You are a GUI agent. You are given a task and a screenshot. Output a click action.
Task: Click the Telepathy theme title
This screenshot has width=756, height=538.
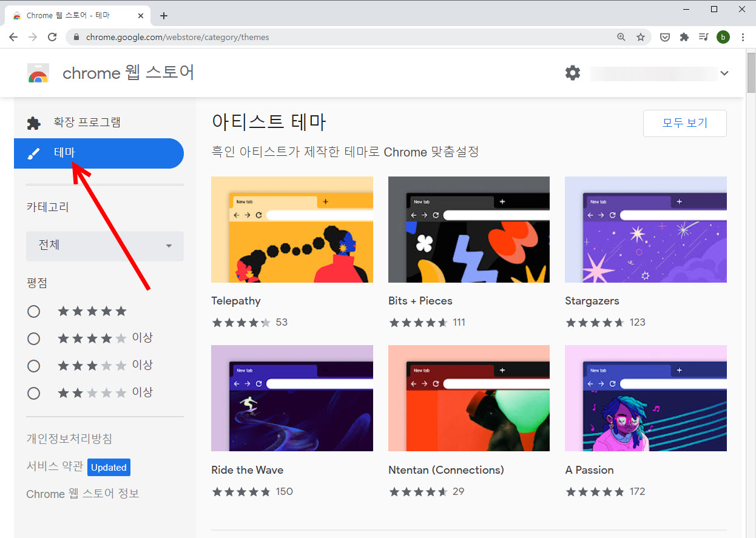click(236, 301)
